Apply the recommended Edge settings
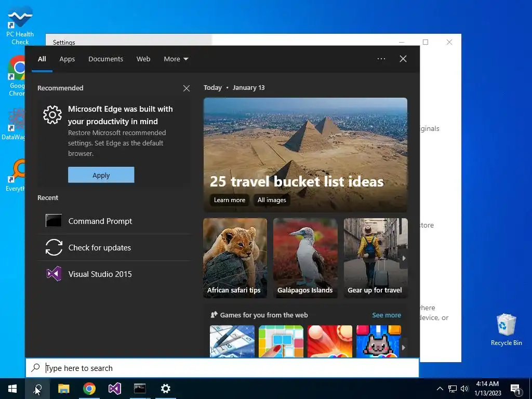Image resolution: width=532 pixels, height=399 pixels. (x=101, y=175)
